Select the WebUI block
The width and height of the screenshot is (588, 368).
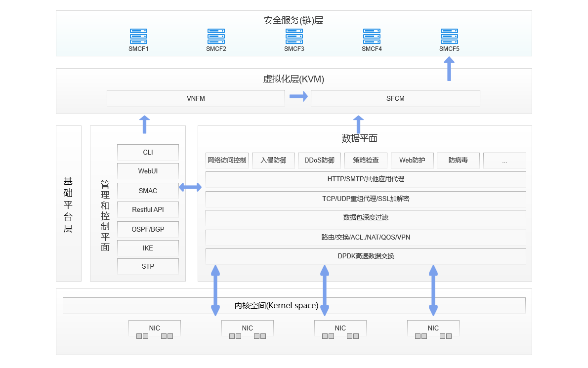pyautogui.click(x=148, y=171)
